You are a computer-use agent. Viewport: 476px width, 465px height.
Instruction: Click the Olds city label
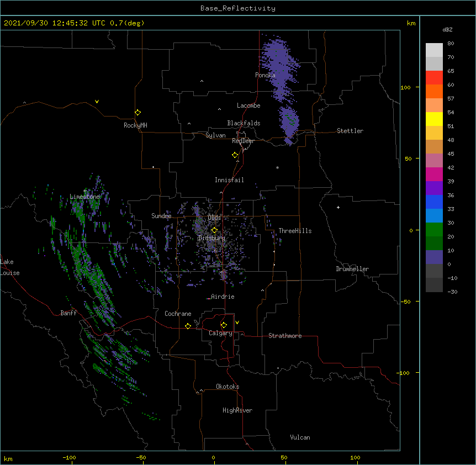[x=214, y=218]
